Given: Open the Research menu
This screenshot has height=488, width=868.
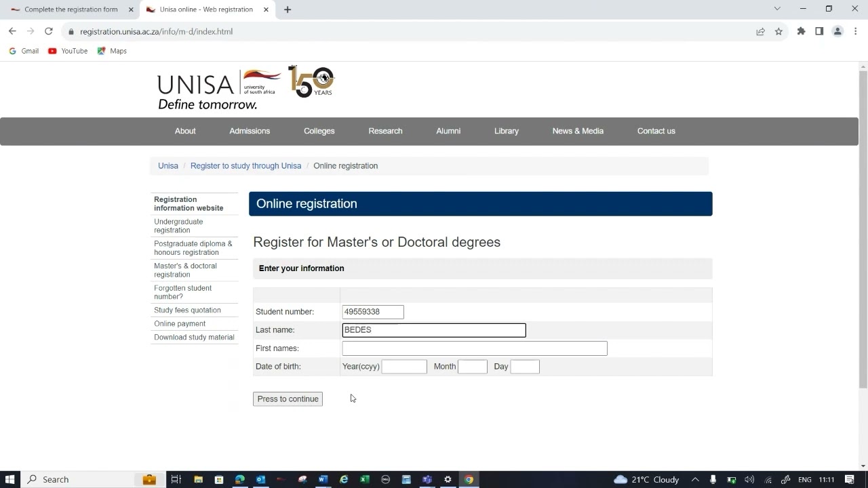Looking at the screenshot, I should [x=385, y=131].
